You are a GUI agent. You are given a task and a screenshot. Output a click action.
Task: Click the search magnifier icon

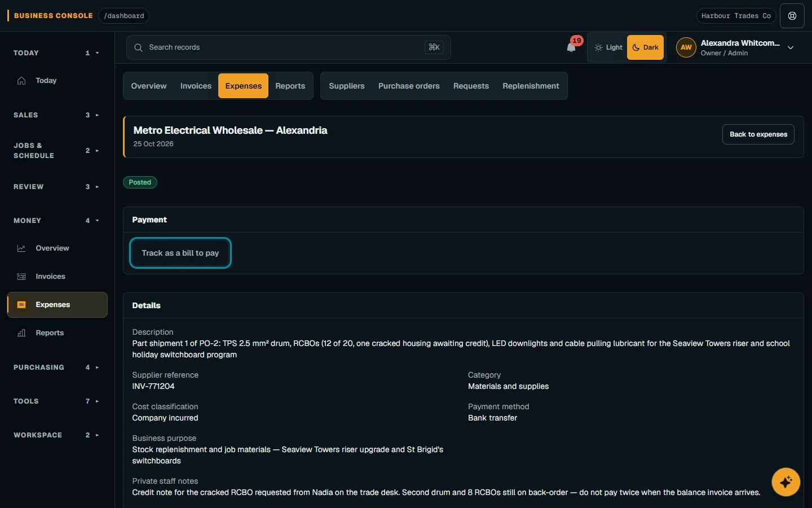[x=138, y=47]
